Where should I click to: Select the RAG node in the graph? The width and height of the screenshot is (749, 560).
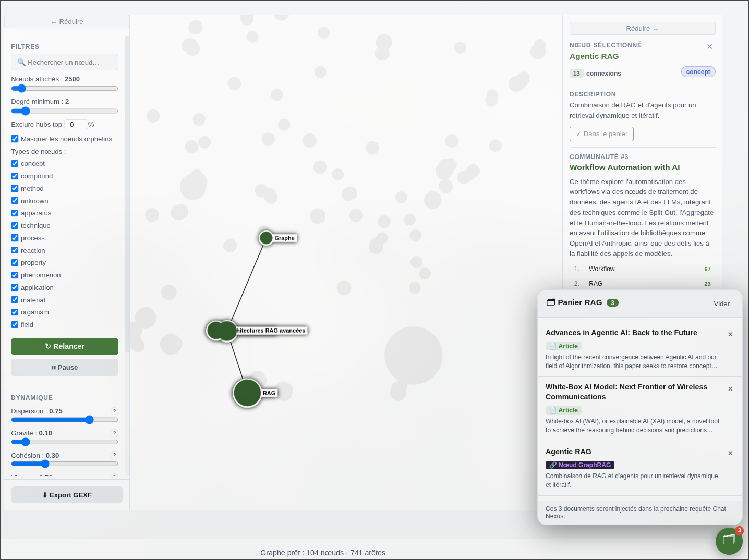coord(247,393)
